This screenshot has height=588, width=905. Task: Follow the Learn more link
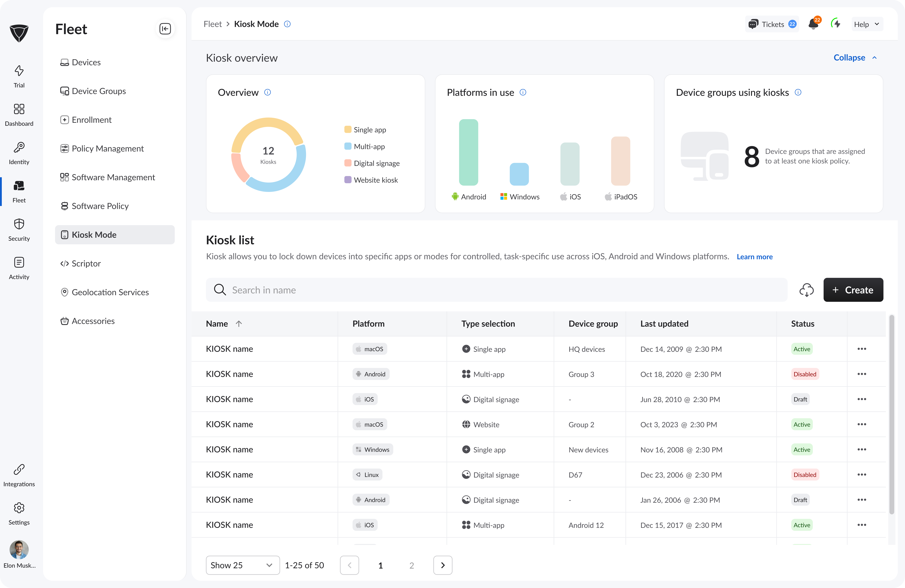pyautogui.click(x=754, y=257)
